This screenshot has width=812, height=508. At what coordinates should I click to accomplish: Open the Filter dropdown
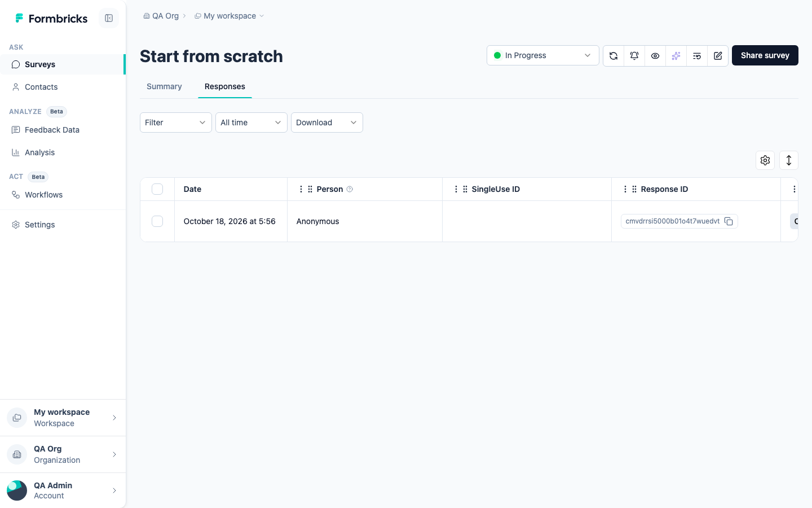pos(176,122)
